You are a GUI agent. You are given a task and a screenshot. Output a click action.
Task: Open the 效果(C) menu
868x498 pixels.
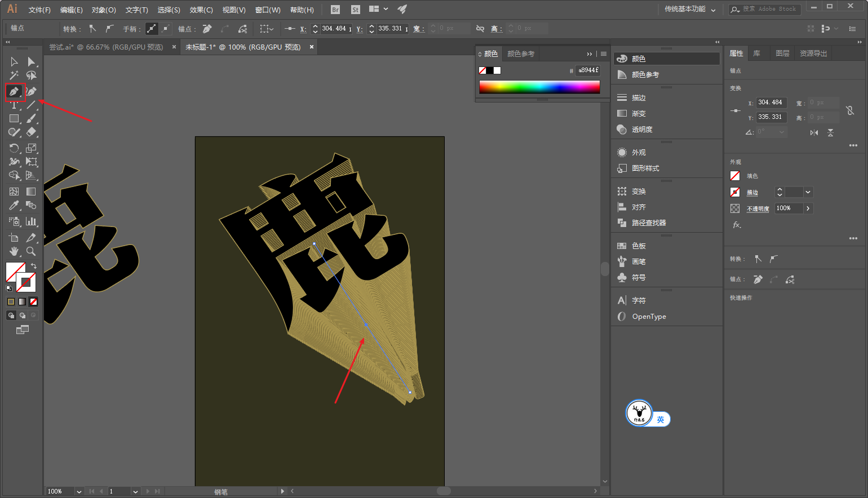pyautogui.click(x=201, y=10)
